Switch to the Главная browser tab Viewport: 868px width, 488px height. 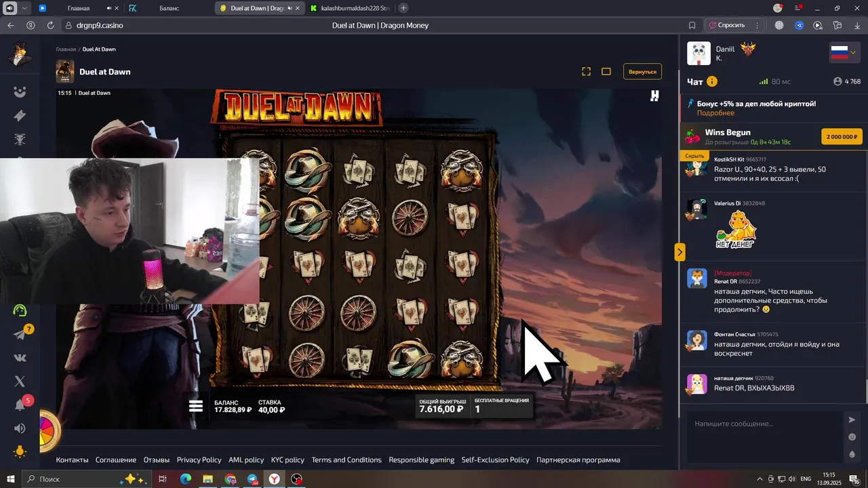(78, 8)
